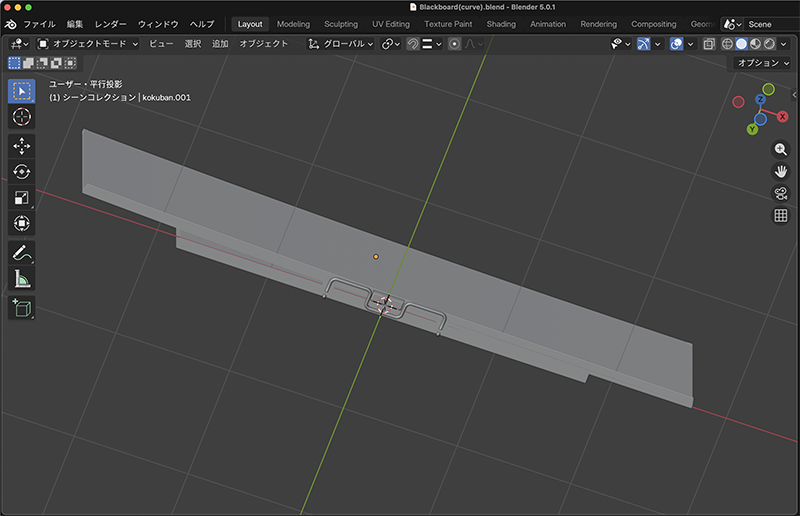Open the グローバル transform orientation dropdown
The image size is (800, 516).
[x=341, y=44]
